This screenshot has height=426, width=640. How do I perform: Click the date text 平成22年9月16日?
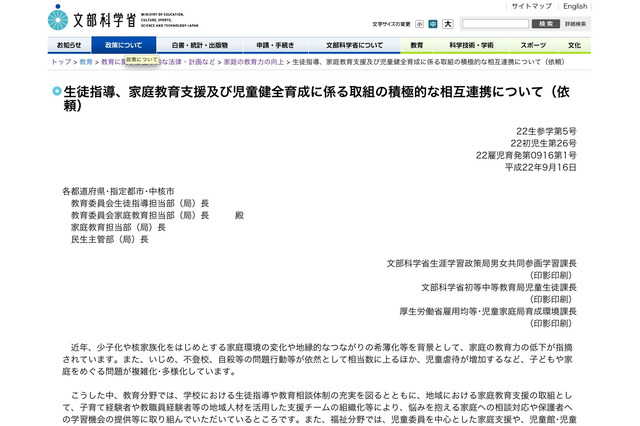coord(540,167)
